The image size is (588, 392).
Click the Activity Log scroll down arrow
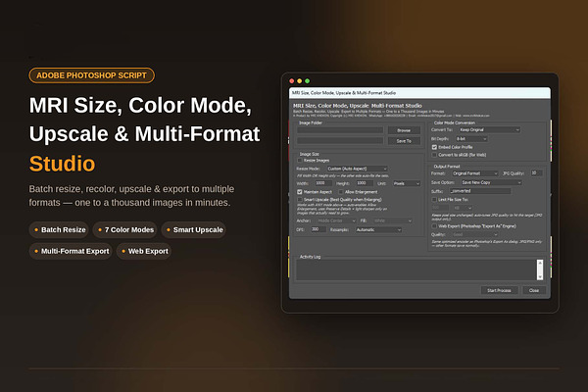point(540,276)
